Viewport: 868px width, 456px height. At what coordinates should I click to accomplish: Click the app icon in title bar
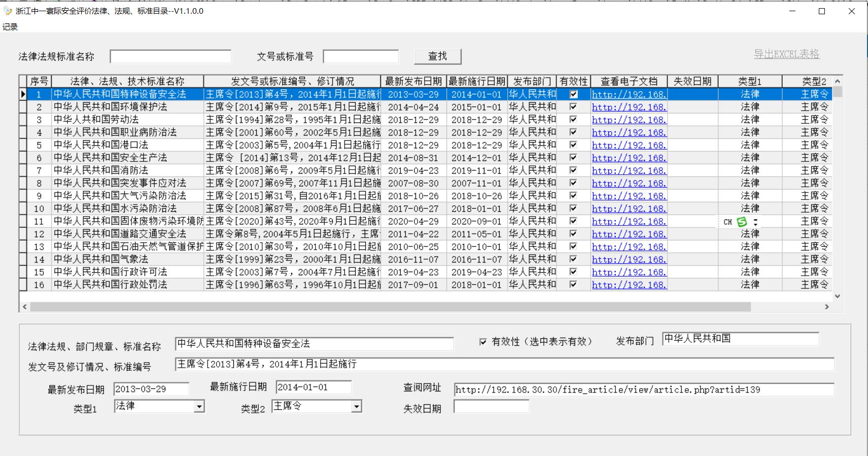pos(8,11)
